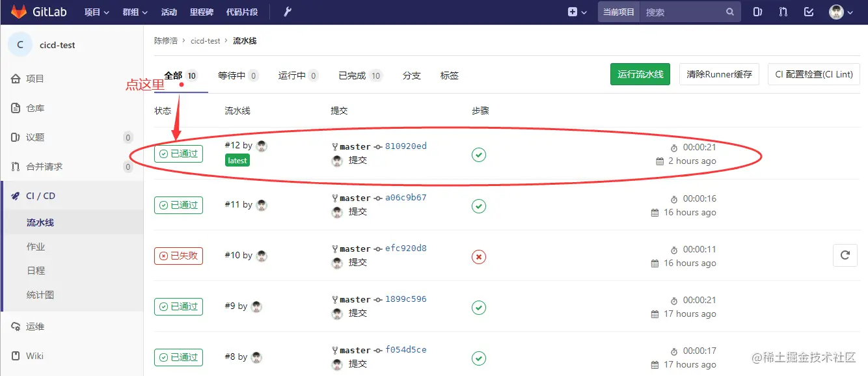Open the issues icon in top bar

pyautogui.click(x=757, y=12)
